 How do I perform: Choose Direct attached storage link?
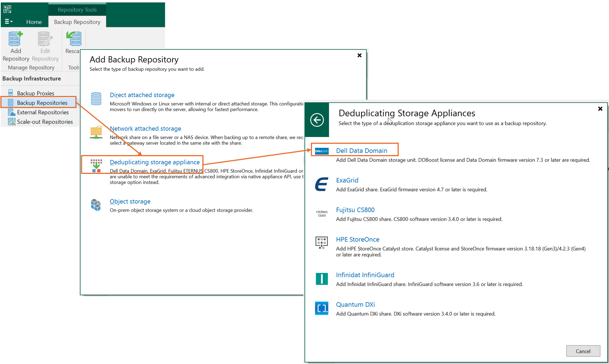[142, 95]
